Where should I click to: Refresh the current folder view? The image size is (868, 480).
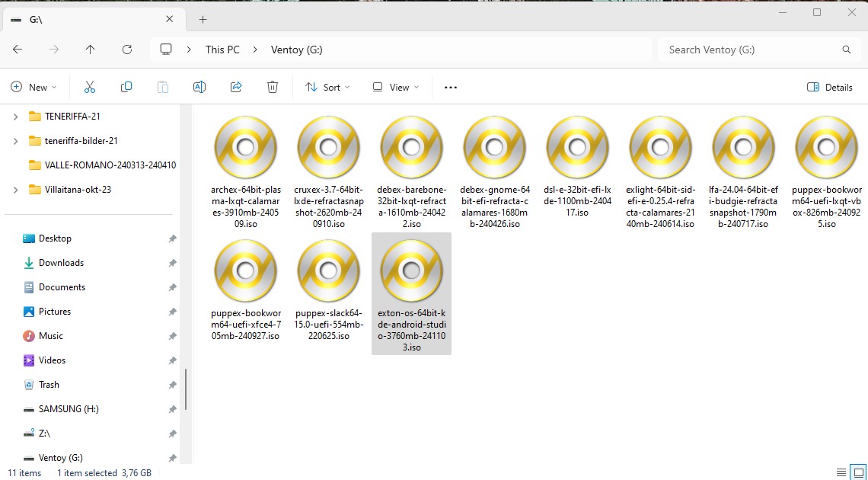pyautogui.click(x=126, y=50)
